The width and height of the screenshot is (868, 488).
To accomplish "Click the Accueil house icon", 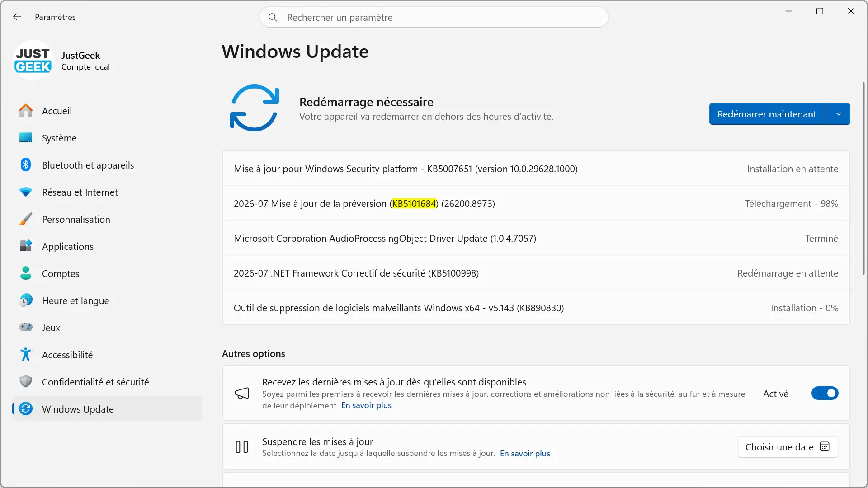I will point(26,111).
